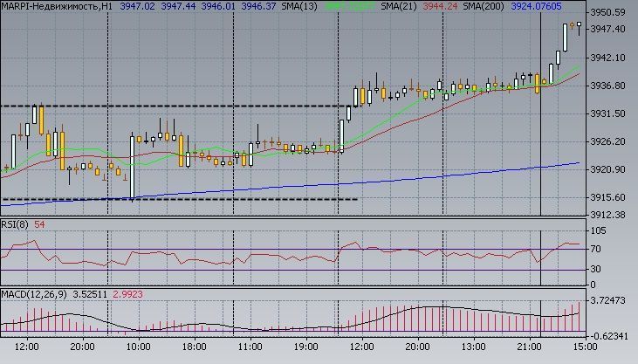Click the 3950.59 price axis label
638x364 pixels.
tap(608, 12)
